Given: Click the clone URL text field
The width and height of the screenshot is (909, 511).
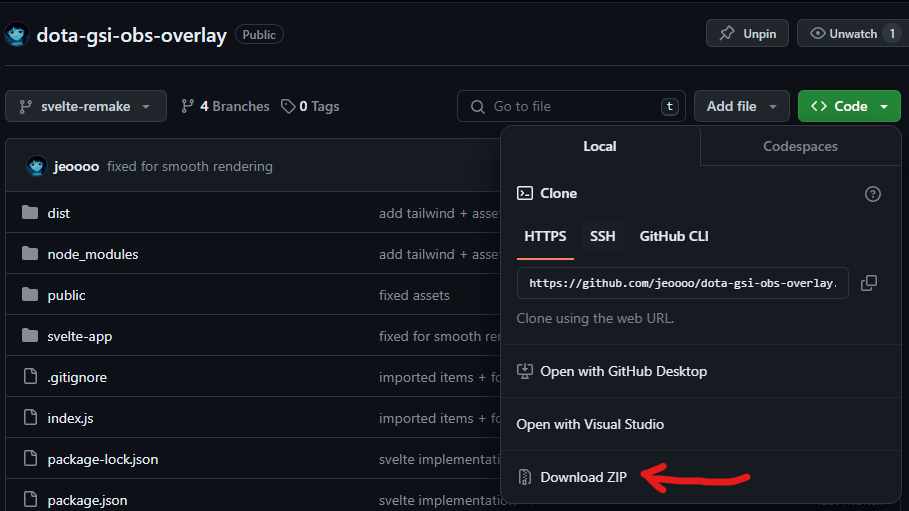Looking at the screenshot, I should pos(682,283).
